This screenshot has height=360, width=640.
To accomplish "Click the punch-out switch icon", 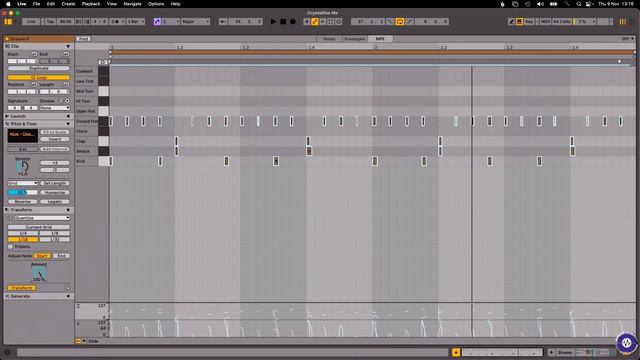I will pyautogui.click(x=409, y=22).
